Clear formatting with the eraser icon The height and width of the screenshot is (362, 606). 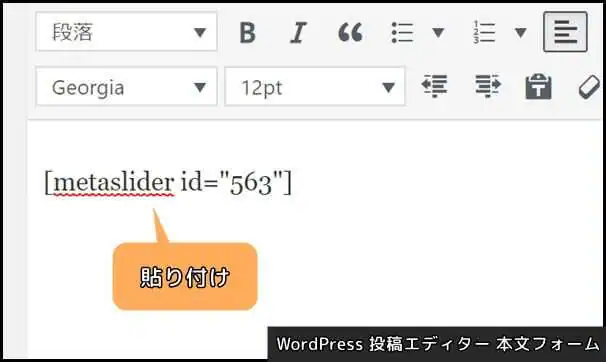click(589, 87)
